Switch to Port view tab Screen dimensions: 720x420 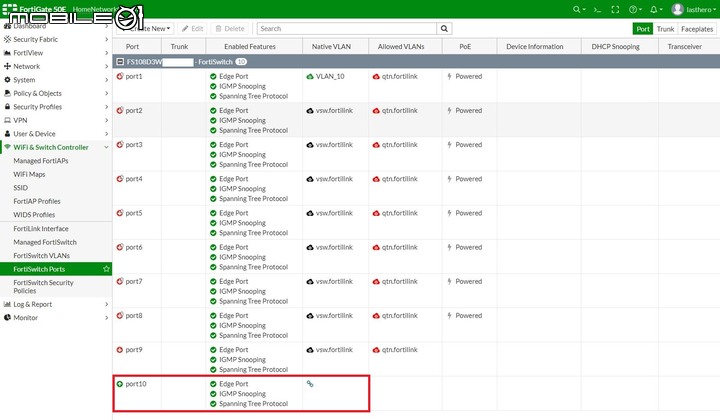click(x=643, y=28)
